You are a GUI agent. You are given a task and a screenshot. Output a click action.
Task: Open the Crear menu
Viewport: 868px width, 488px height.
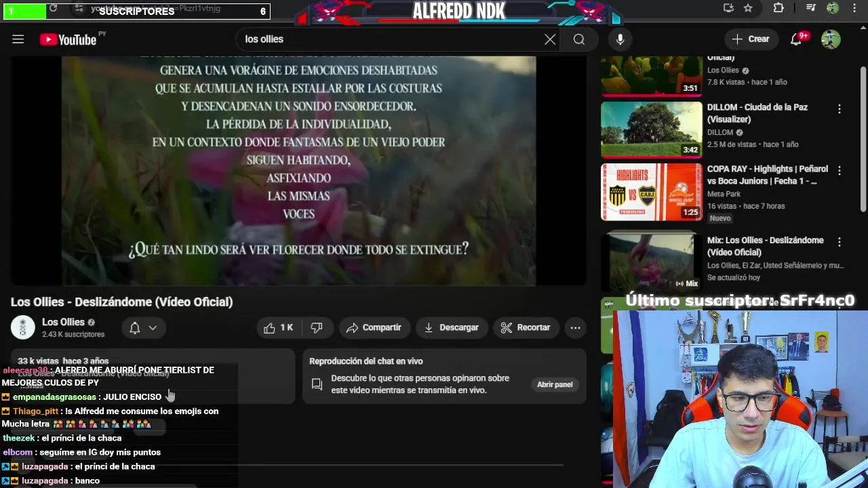[750, 39]
